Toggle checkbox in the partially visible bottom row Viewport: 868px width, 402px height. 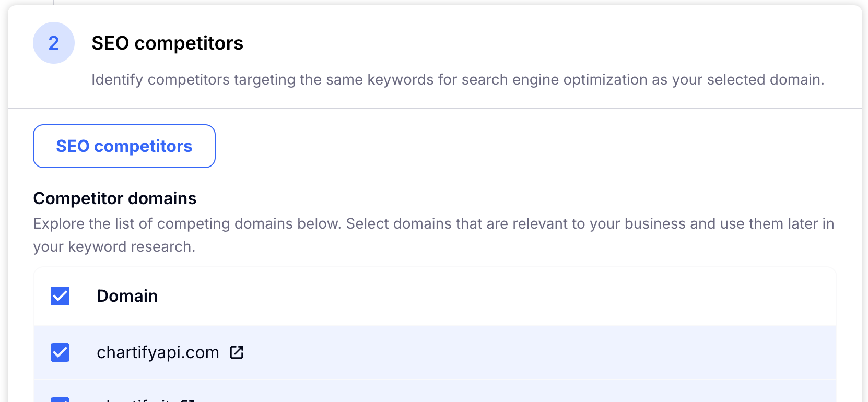[60, 399]
